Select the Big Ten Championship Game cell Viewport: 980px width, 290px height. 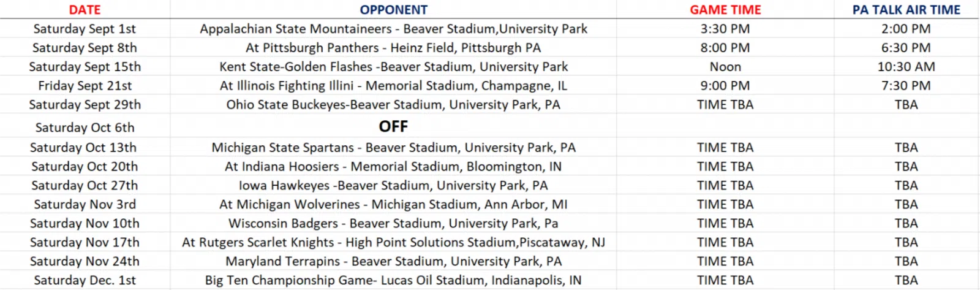pos(393,281)
